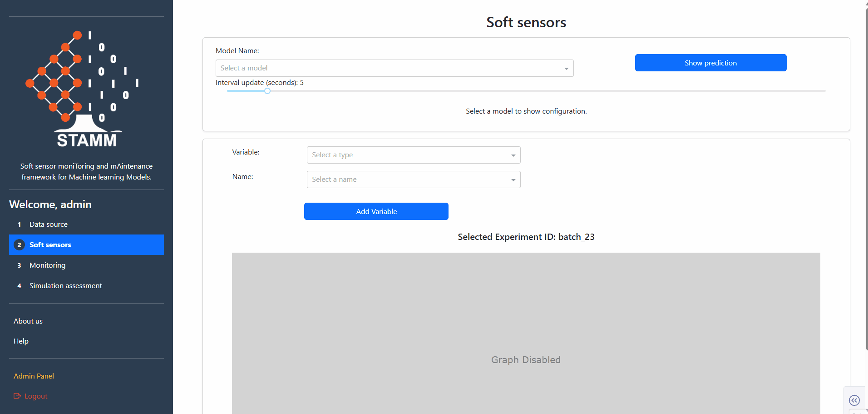Click the logout door icon beside Logout
This screenshot has width=868, height=414.
17,396
